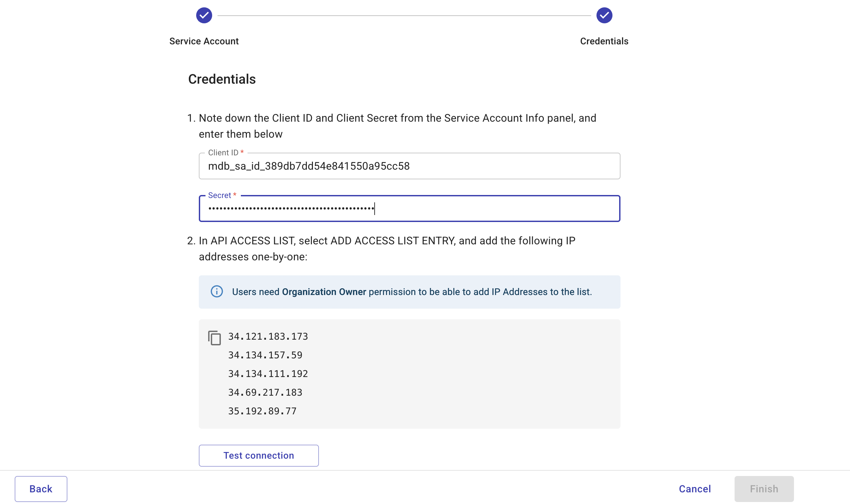Click the disabled Finish button
This screenshot has width=850, height=504.
(x=764, y=489)
